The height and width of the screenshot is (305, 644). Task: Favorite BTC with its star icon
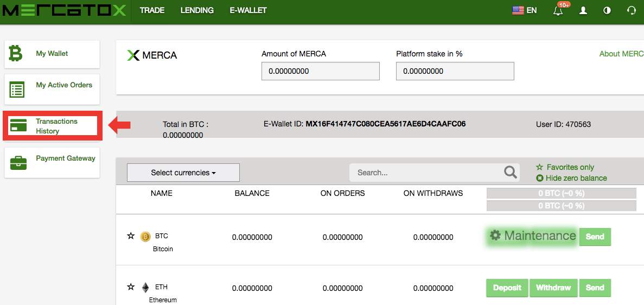point(131,236)
